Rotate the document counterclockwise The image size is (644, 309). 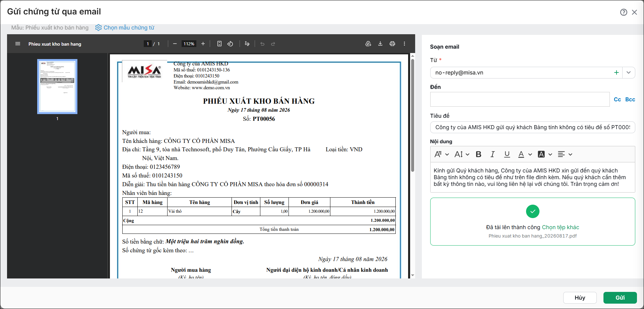[x=230, y=44]
